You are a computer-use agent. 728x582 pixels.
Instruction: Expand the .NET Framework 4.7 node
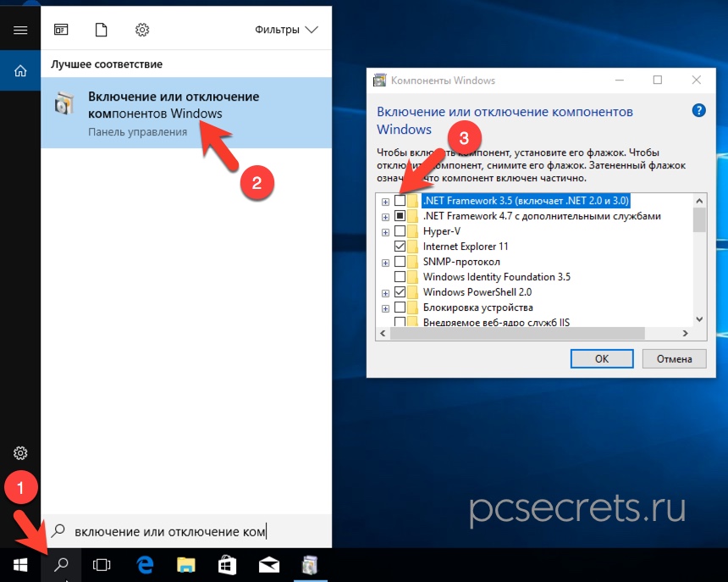pyautogui.click(x=385, y=216)
